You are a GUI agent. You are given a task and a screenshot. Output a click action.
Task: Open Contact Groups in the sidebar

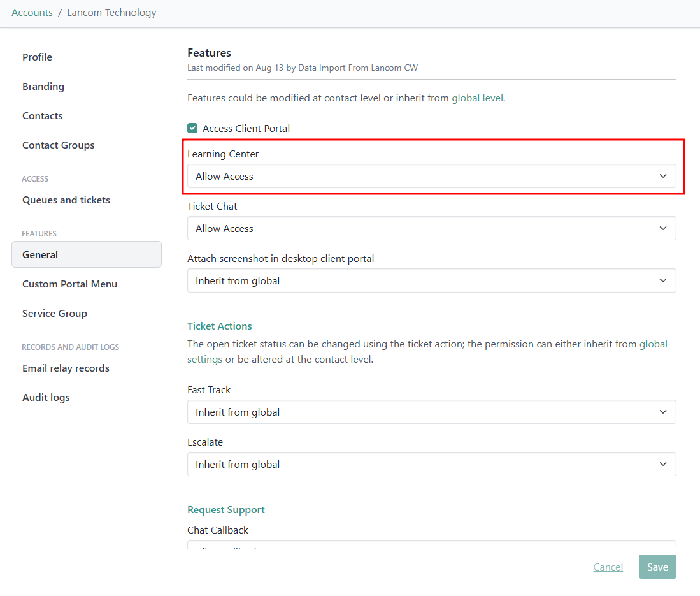[x=58, y=145]
